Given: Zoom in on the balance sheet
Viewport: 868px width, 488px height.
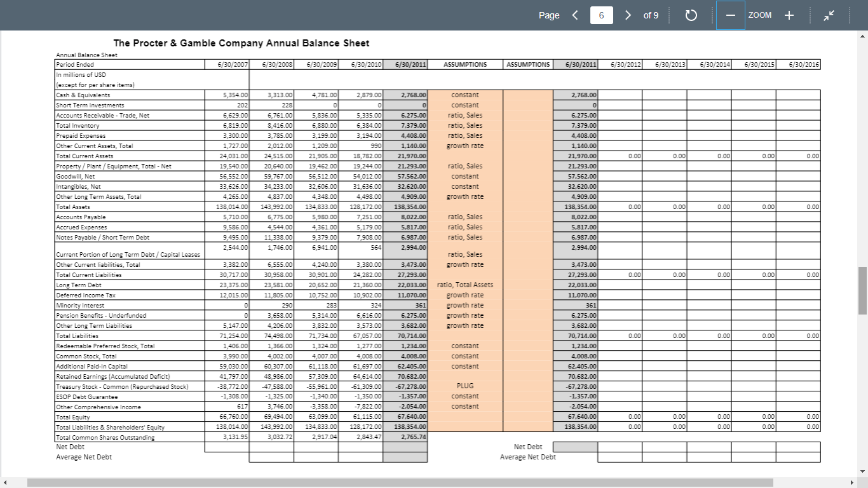Looking at the screenshot, I should point(789,15).
